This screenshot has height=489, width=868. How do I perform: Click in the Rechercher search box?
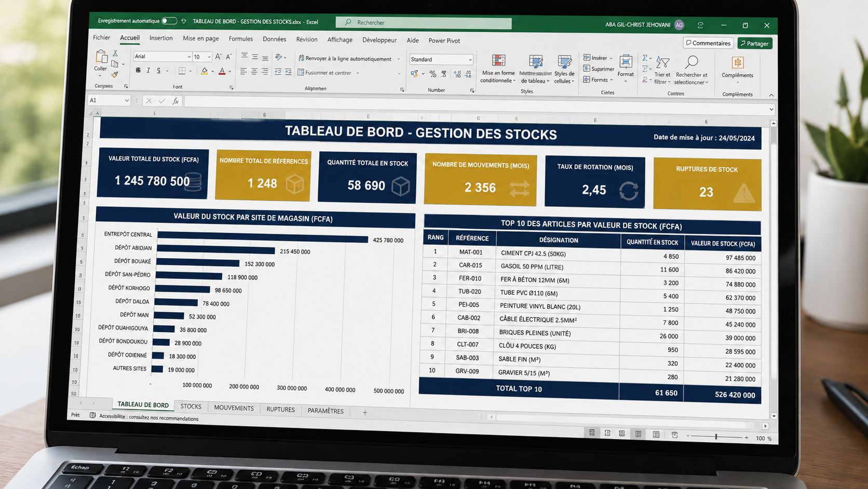pyautogui.click(x=424, y=23)
